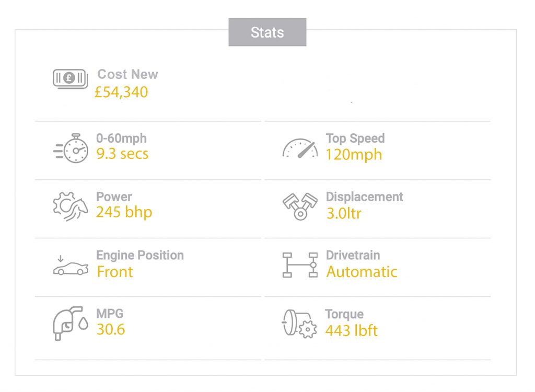535x392 pixels.
Task: Click the 30.6 MPG value
Action: click(x=111, y=329)
